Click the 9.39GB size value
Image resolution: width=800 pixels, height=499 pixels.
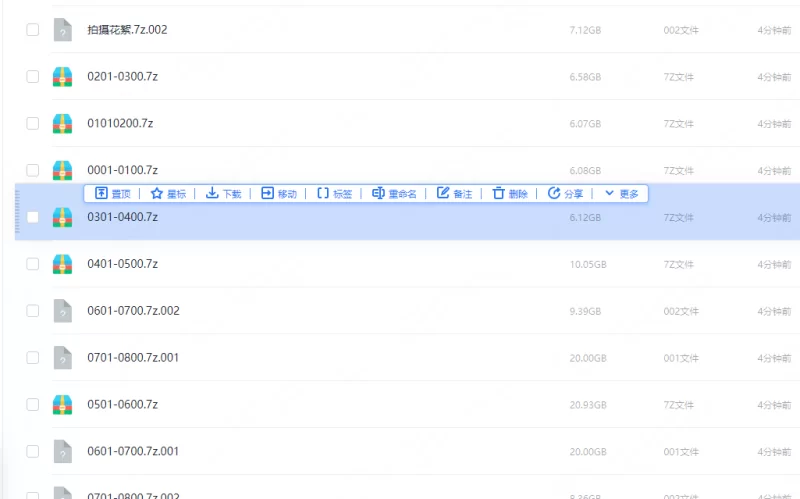pyautogui.click(x=585, y=311)
